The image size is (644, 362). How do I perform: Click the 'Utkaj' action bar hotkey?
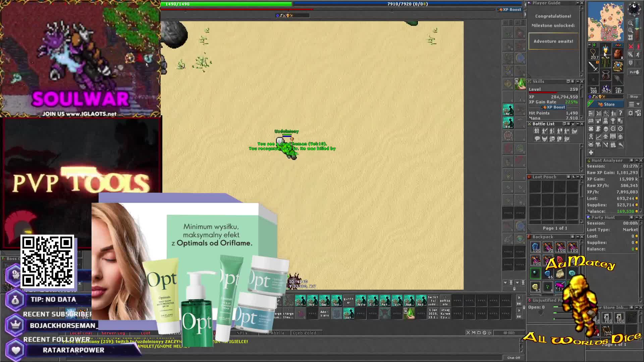click(445, 314)
